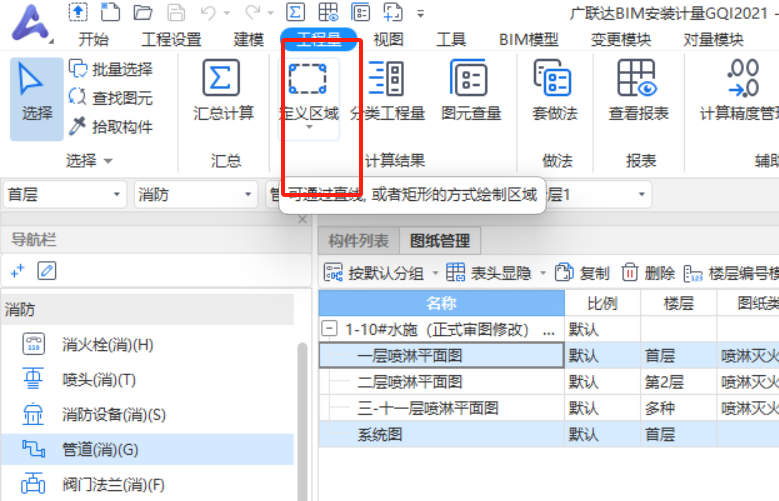Click the import icon at far left of quick toolbar
The image size is (779, 501).
click(78, 12)
